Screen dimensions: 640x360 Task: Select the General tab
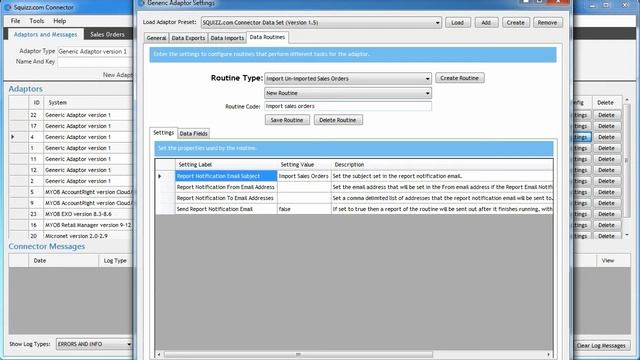[x=156, y=38]
